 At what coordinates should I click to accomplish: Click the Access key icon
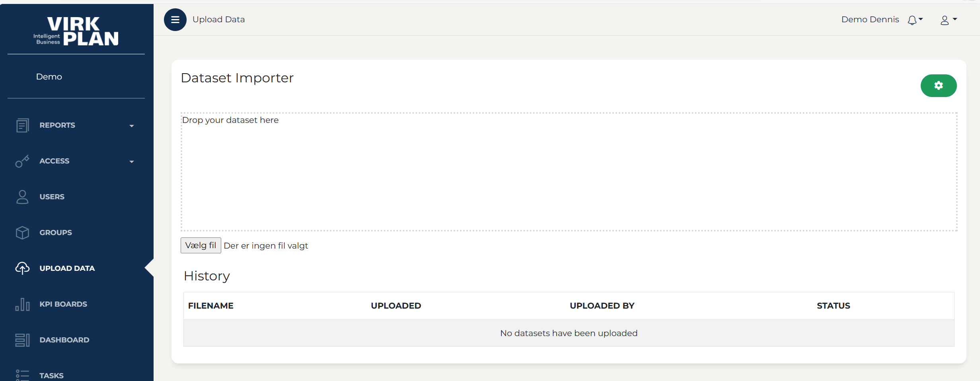[x=22, y=161]
